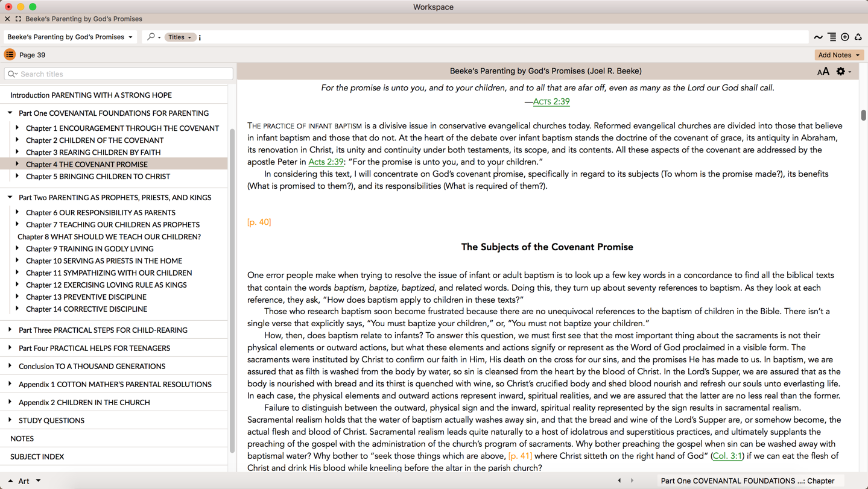Open the Add Notes dropdown
The image size is (868, 489).
pyautogui.click(x=839, y=55)
